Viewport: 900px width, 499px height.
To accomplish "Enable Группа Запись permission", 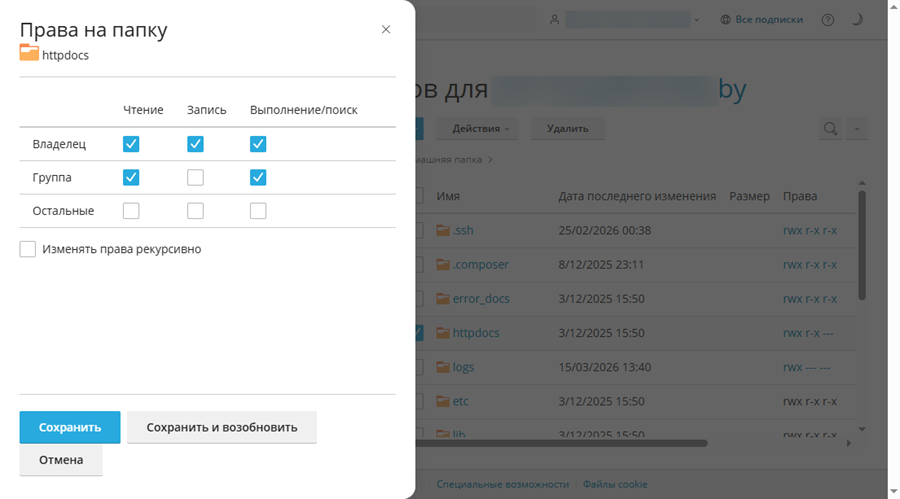I will pyautogui.click(x=195, y=178).
